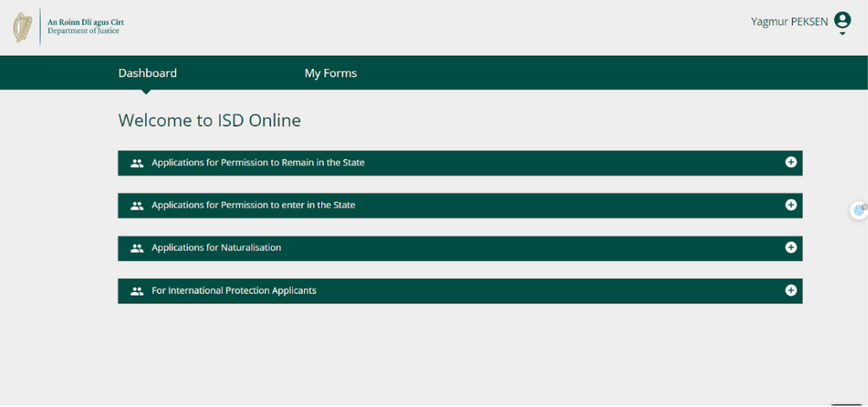Click the people icon beside Permission to enter

click(x=137, y=205)
